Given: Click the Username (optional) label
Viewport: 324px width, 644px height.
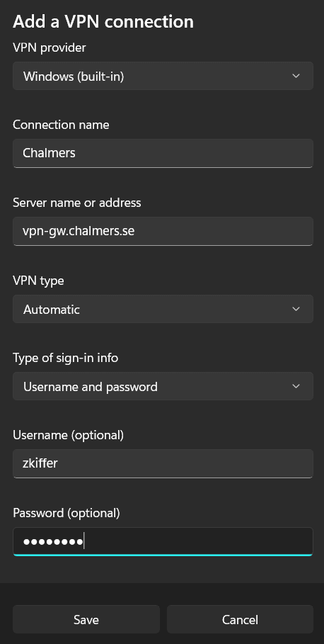Looking at the screenshot, I should (68, 436).
